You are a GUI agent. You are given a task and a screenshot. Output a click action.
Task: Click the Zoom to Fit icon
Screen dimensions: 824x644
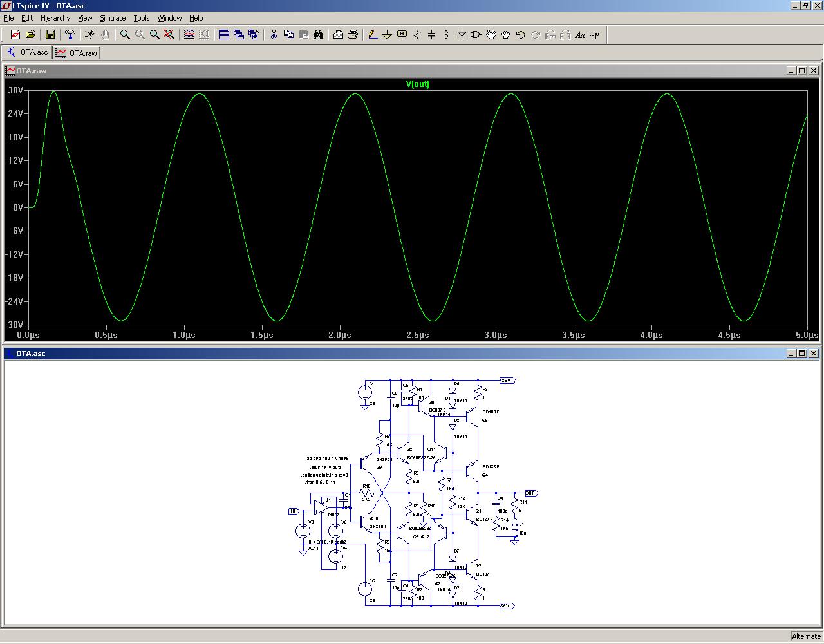pos(169,35)
